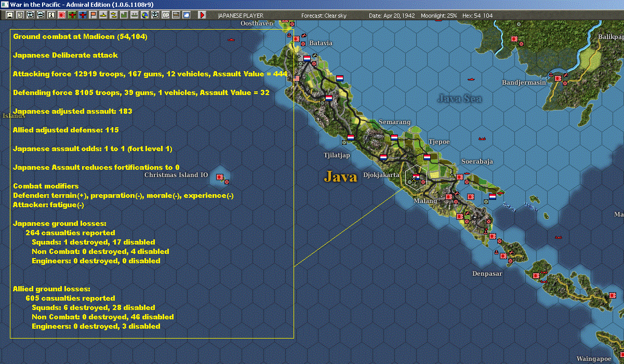Click the 'JAPANESE PLAYER' status text
Screen dimensions: 624x364
pyautogui.click(x=241, y=16)
